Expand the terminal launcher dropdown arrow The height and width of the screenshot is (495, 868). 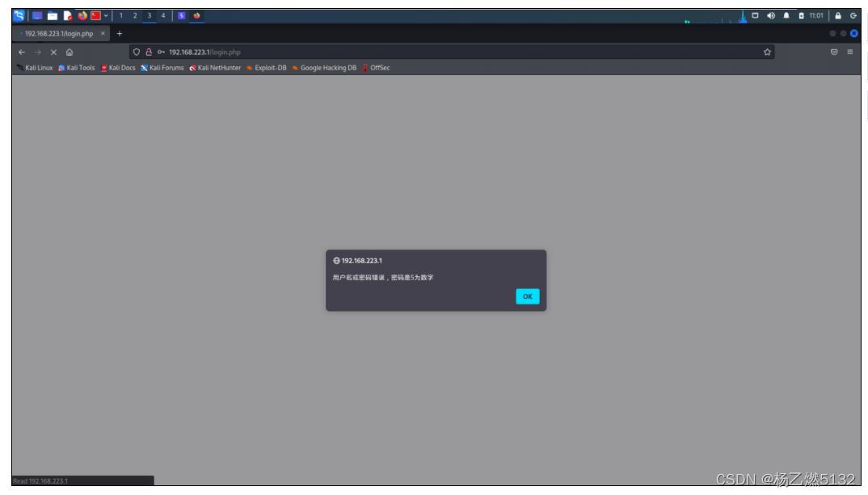pos(107,16)
